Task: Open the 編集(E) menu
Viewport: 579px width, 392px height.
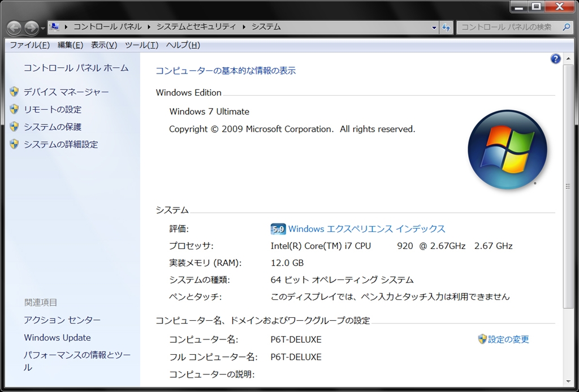Action: pos(70,45)
